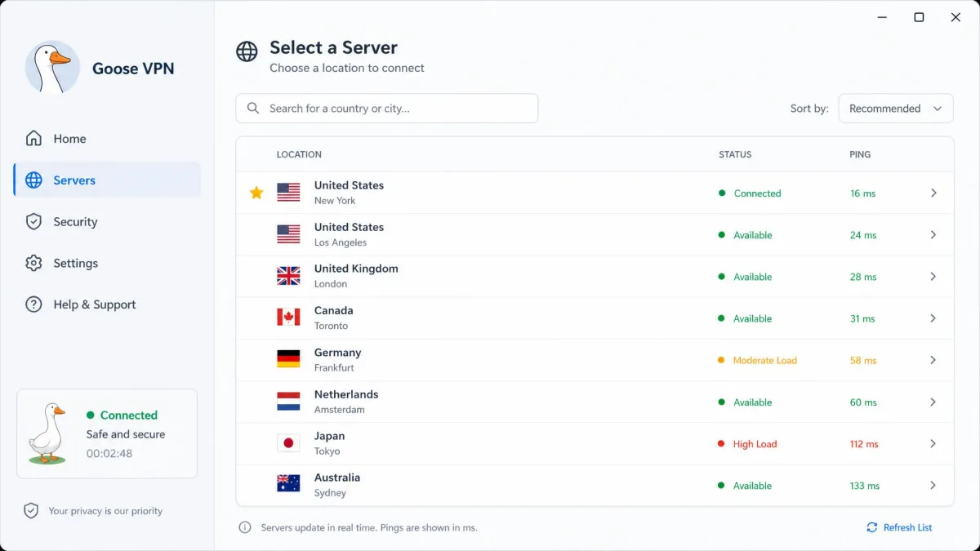Expand Tokyo server row chevron
Image resolution: width=980 pixels, height=551 pixels.
coord(933,443)
